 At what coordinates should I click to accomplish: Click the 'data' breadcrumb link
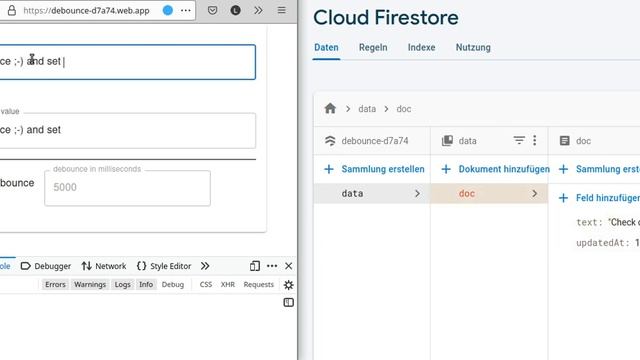coord(367,109)
